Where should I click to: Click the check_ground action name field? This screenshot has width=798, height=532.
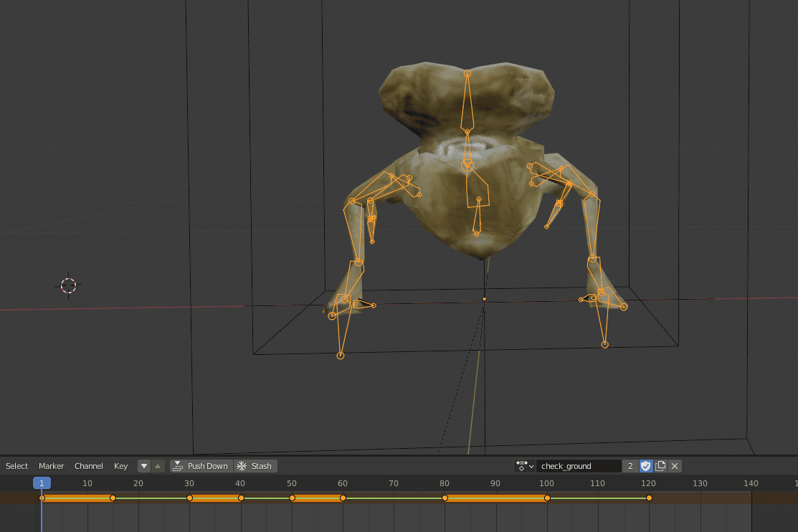coord(578,466)
